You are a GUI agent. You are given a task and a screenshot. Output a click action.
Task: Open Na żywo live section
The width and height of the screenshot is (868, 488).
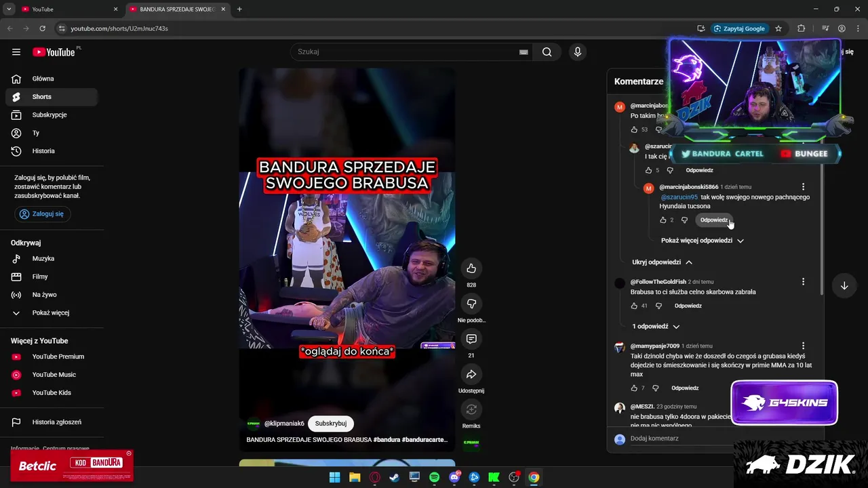point(51,295)
